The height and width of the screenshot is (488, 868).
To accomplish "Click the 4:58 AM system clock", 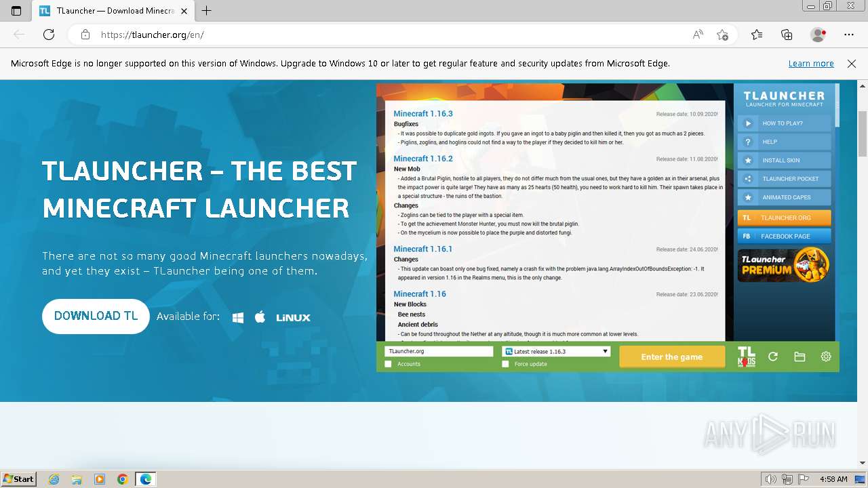I will pyautogui.click(x=833, y=479).
